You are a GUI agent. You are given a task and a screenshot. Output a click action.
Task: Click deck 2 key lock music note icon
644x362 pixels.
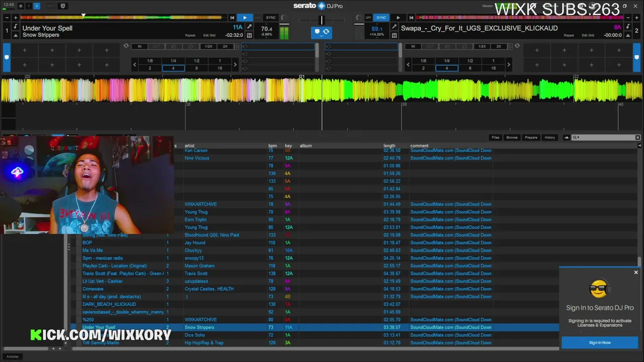628,27
